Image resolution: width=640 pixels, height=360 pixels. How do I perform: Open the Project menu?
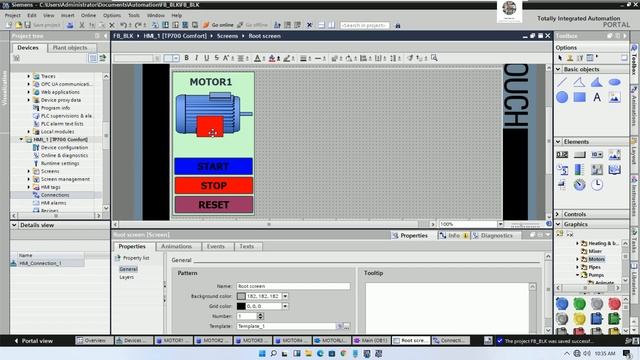point(13,15)
